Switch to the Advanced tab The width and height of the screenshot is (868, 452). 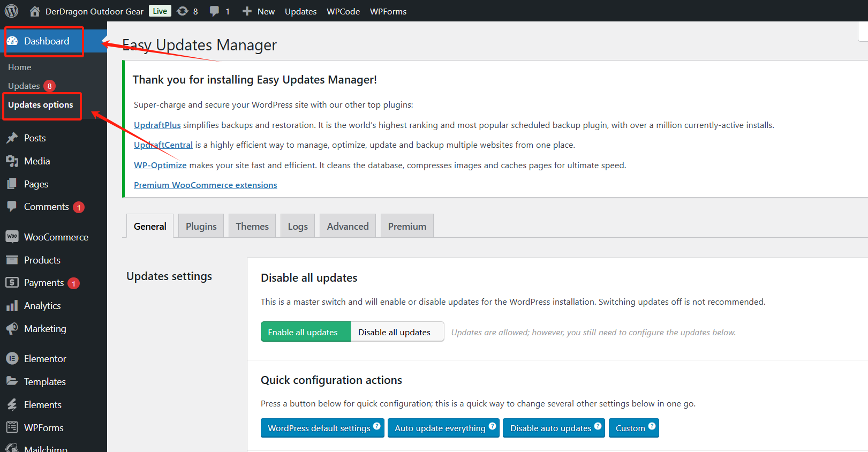pyautogui.click(x=348, y=226)
